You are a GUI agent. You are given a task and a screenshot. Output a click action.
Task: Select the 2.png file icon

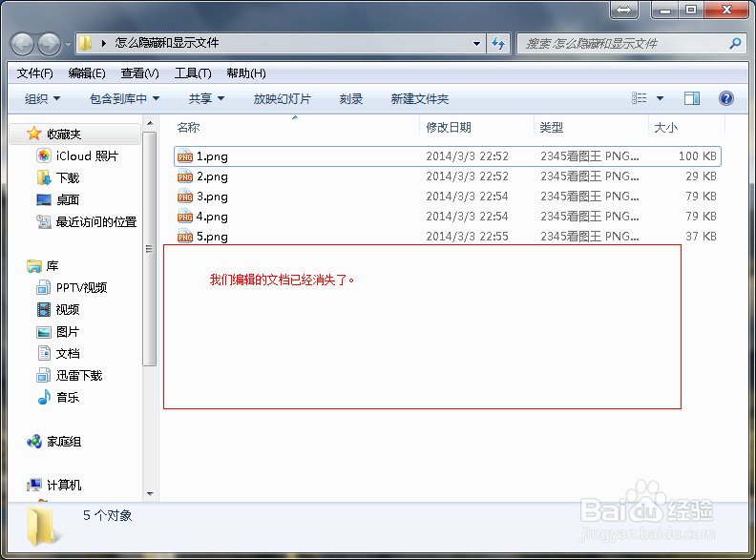185,176
